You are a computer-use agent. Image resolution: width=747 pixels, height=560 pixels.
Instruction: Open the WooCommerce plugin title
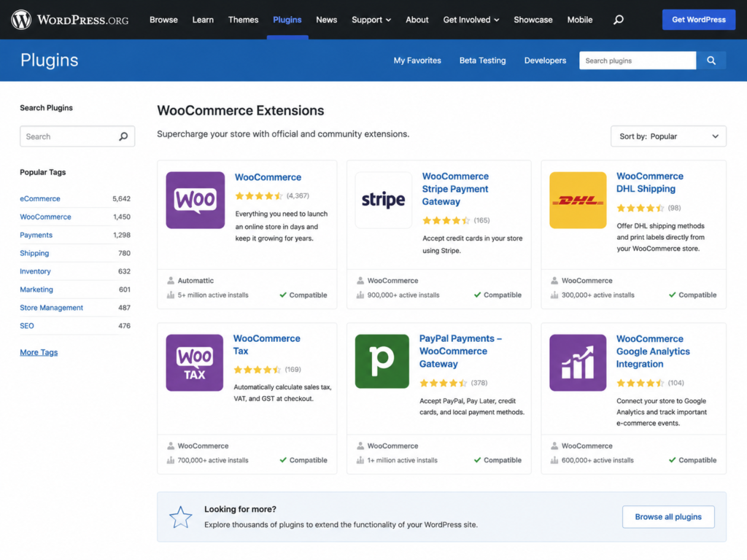tap(268, 177)
